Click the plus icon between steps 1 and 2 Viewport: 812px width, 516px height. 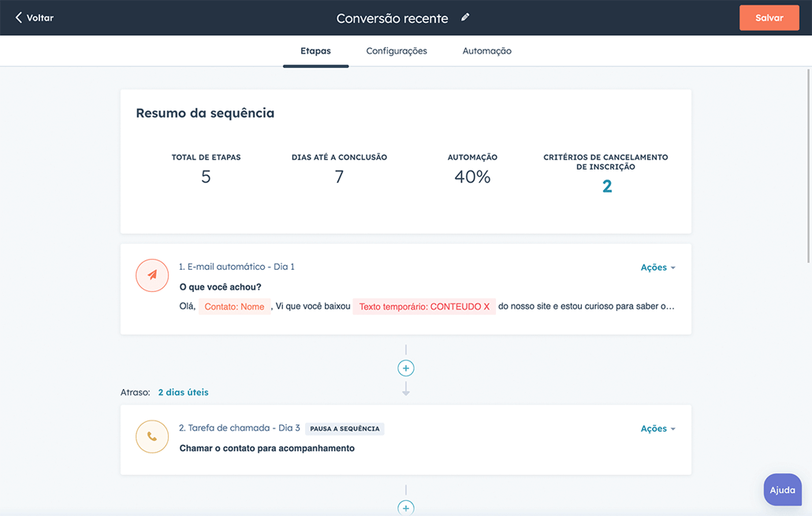[x=405, y=368]
